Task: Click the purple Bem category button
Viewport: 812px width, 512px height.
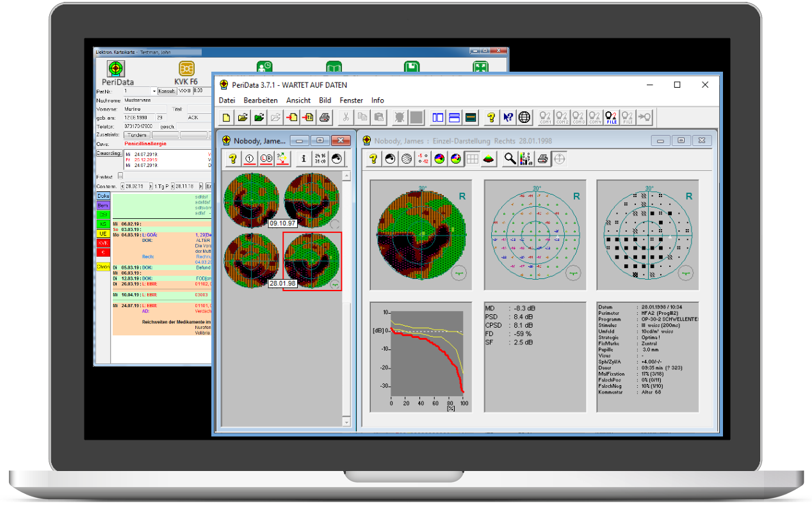Action: click(x=103, y=205)
